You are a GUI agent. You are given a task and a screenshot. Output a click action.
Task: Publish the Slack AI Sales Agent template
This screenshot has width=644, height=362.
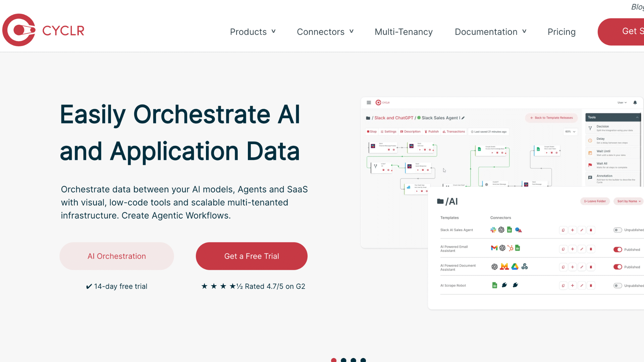[618, 230]
